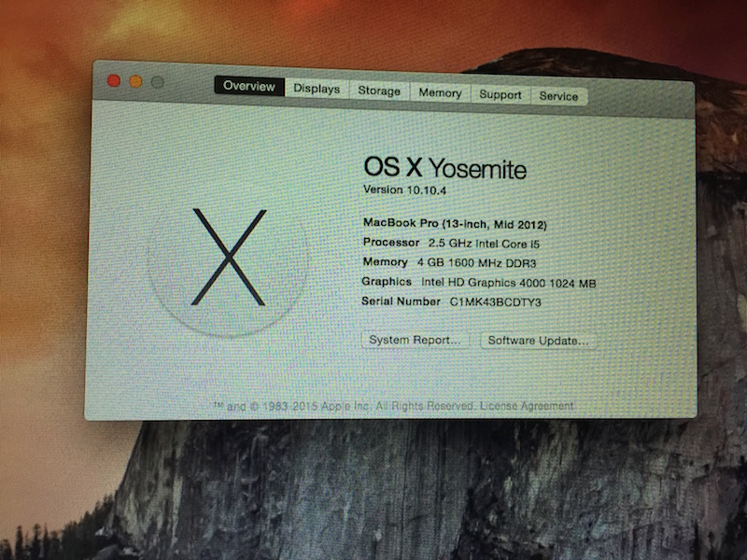Image resolution: width=747 pixels, height=560 pixels.
Task: Click the disabled gray zoom button
Action: (x=158, y=82)
